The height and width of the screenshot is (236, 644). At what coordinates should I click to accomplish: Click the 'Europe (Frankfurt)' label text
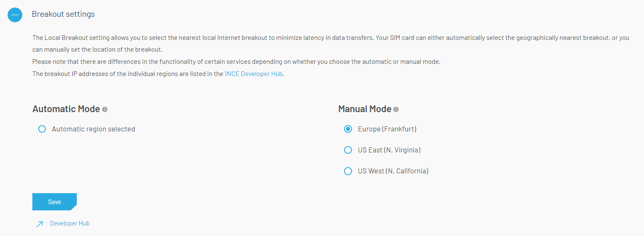(387, 129)
